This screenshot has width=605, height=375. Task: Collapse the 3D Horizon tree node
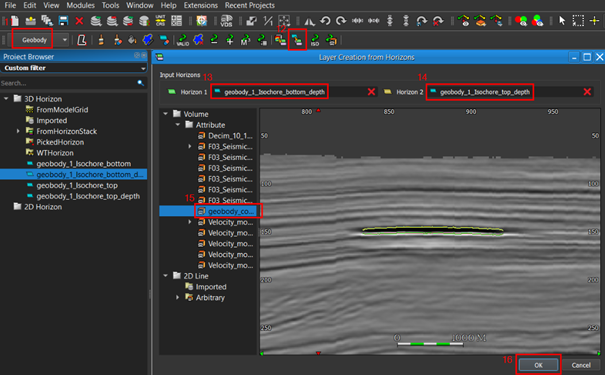point(6,99)
